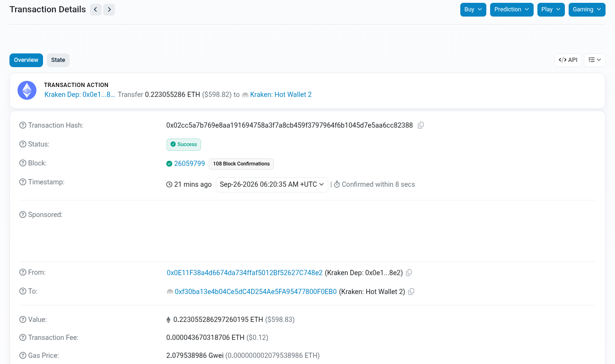Screen dimensions: 615x364
Task: Click the gas price 2.079538986 Gwei
Action: tap(195, 355)
